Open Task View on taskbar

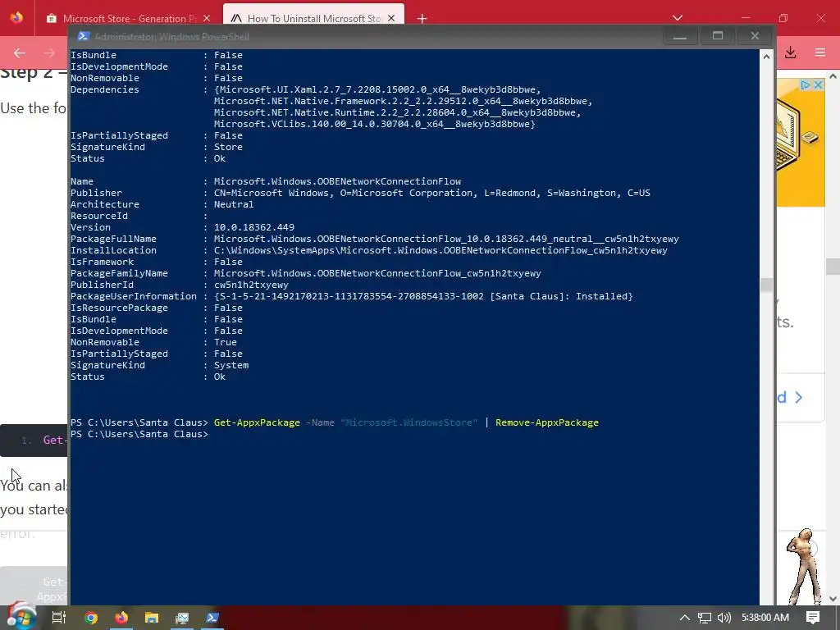[x=58, y=617]
